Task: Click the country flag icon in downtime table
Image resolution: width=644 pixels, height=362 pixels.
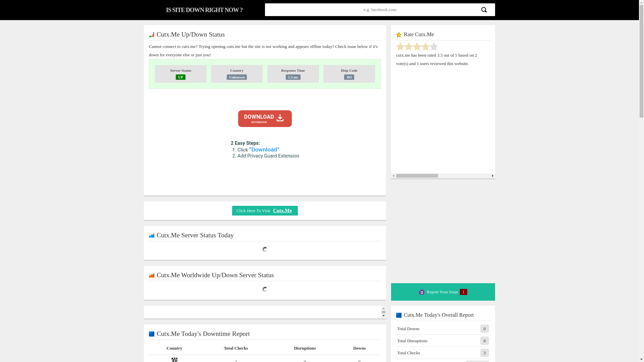Action: [x=174, y=360]
